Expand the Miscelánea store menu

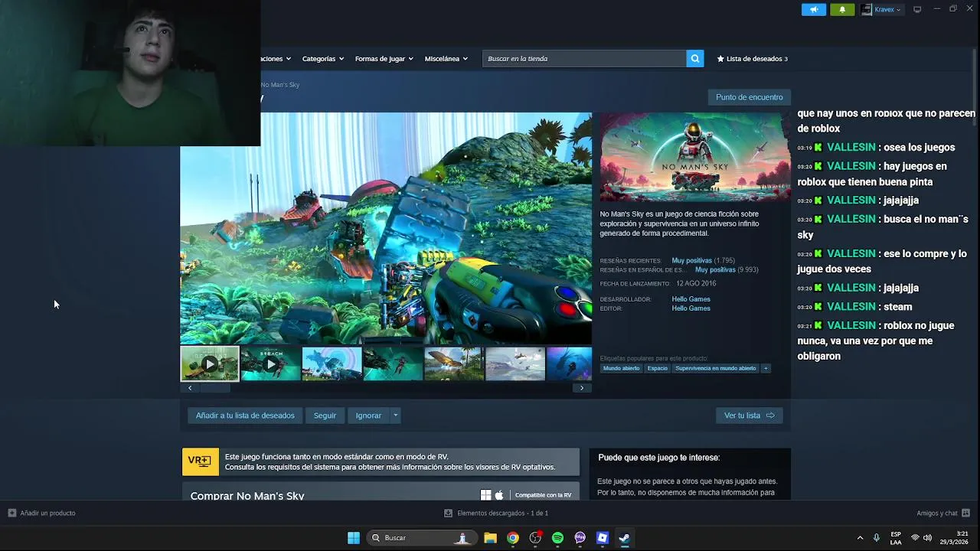point(446,59)
